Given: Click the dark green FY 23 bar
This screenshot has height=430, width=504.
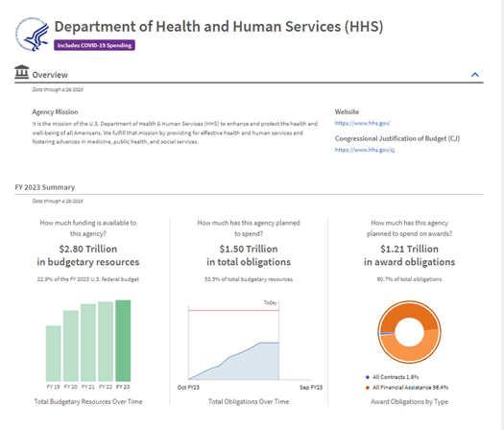Looking at the screenshot, I should point(123,341).
